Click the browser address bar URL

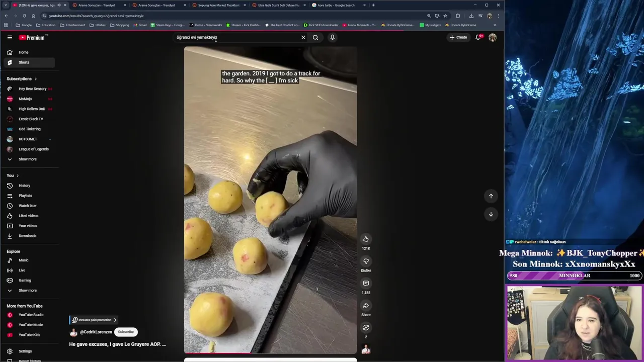tap(96, 16)
